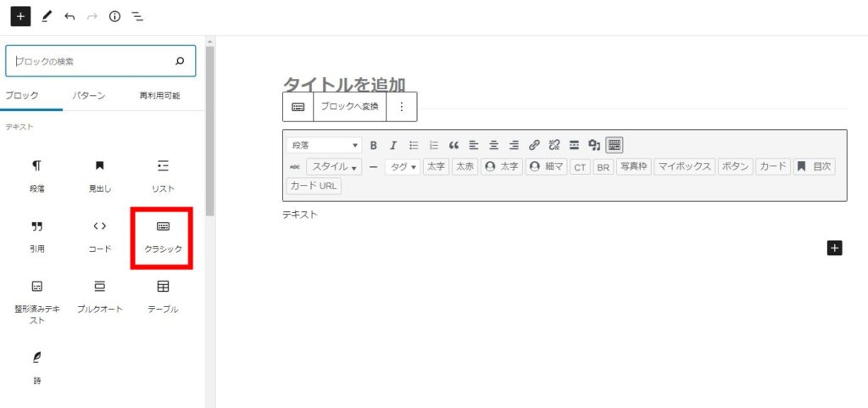Insert the プルクオート pullquote block

tap(100, 298)
